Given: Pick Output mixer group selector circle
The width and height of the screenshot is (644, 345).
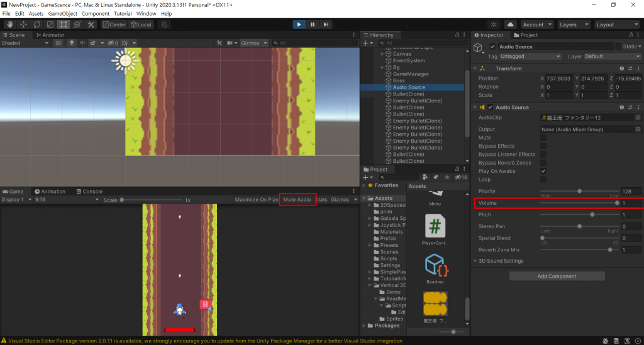Looking at the screenshot, I should 638,129.
